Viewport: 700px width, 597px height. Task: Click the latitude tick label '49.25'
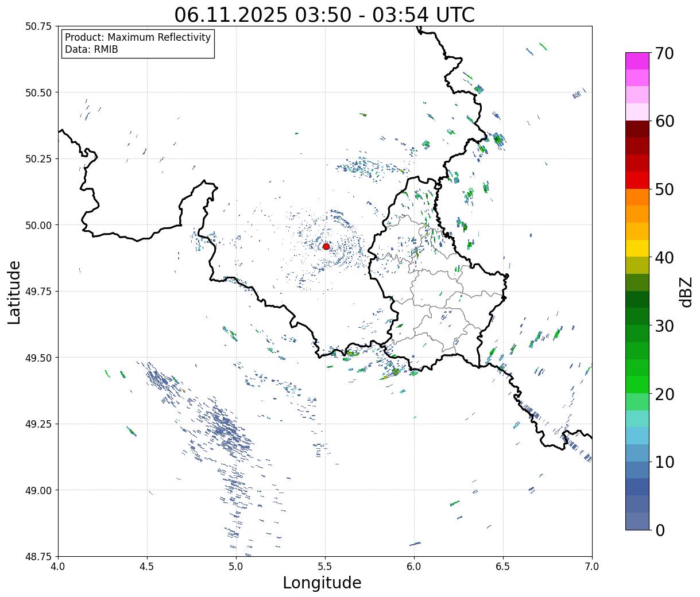pyautogui.click(x=38, y=424)
